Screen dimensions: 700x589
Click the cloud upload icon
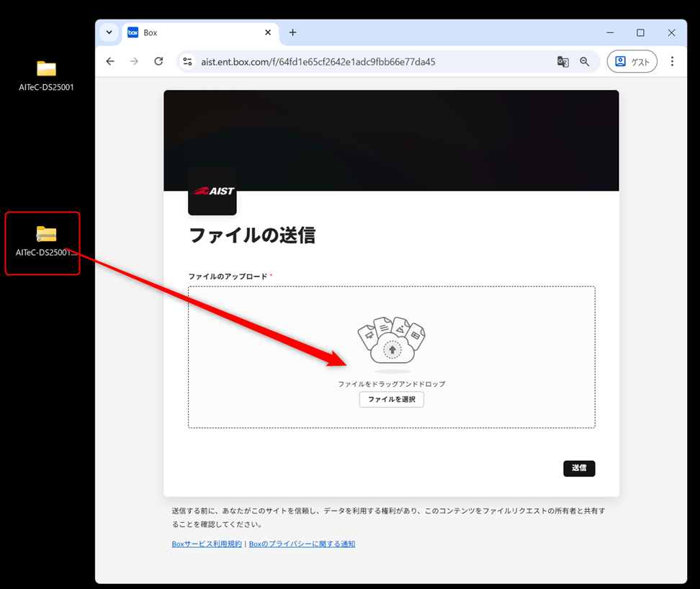pos(392,343)
